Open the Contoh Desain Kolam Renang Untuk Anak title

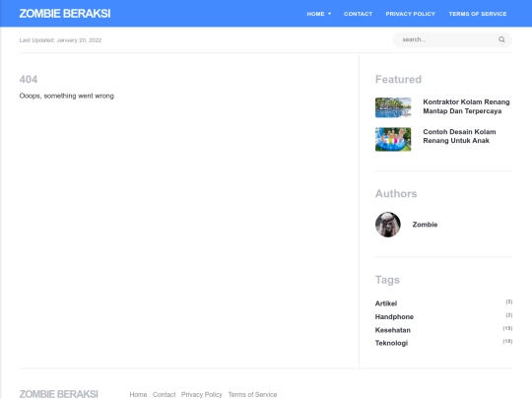[459, 136]
